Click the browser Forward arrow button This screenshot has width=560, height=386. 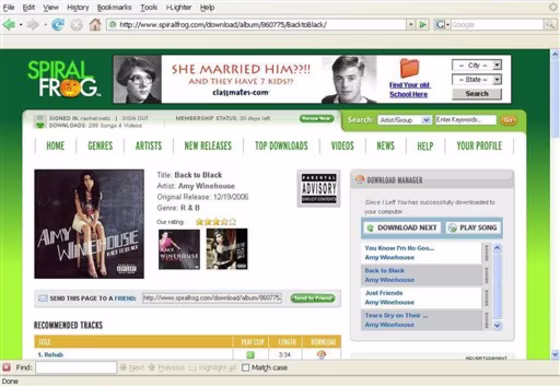coord(33,25)
